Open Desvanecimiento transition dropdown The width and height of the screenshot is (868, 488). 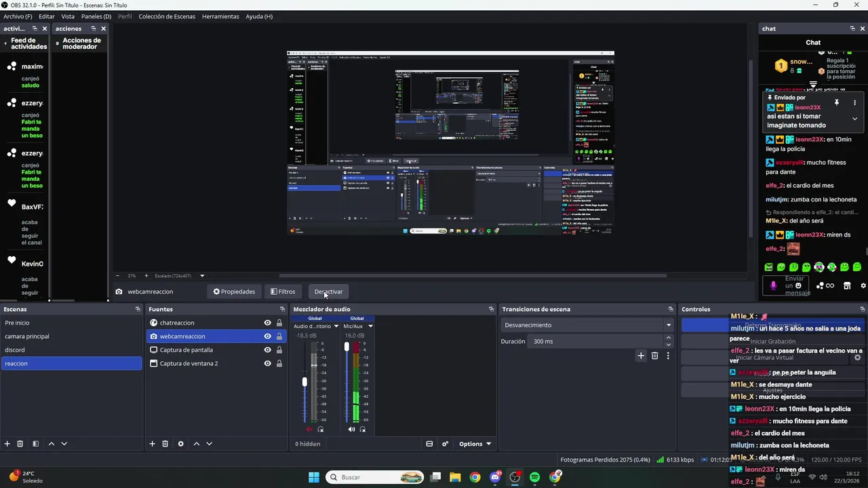coord(587,325)
